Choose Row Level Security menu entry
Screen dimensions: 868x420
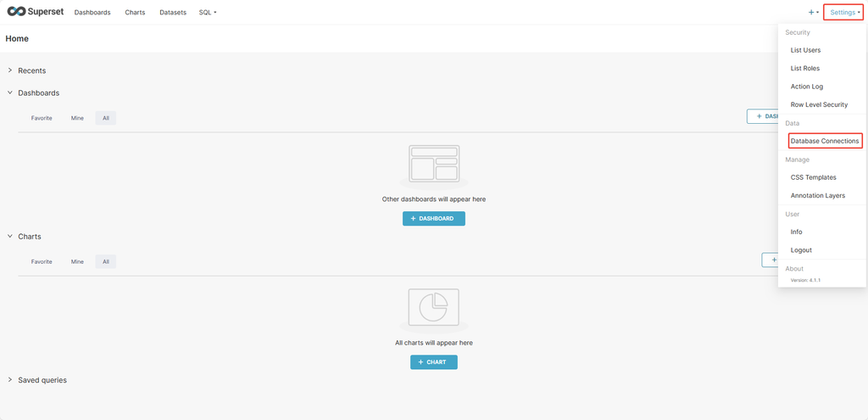[819, 104]
